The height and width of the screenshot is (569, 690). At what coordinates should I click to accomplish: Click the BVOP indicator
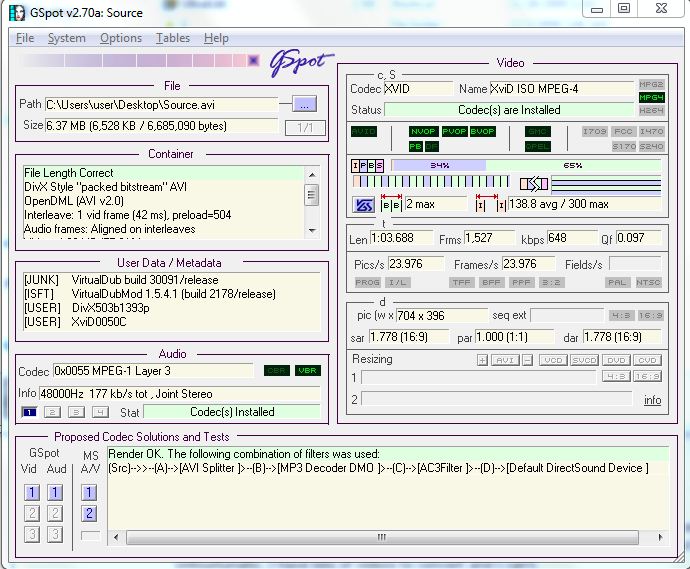[482, 131]
